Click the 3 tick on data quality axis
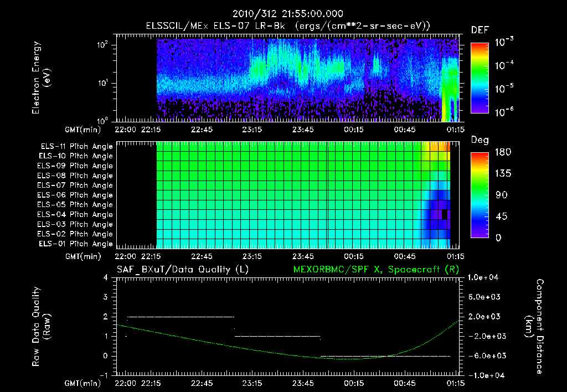 click(106, 297)
